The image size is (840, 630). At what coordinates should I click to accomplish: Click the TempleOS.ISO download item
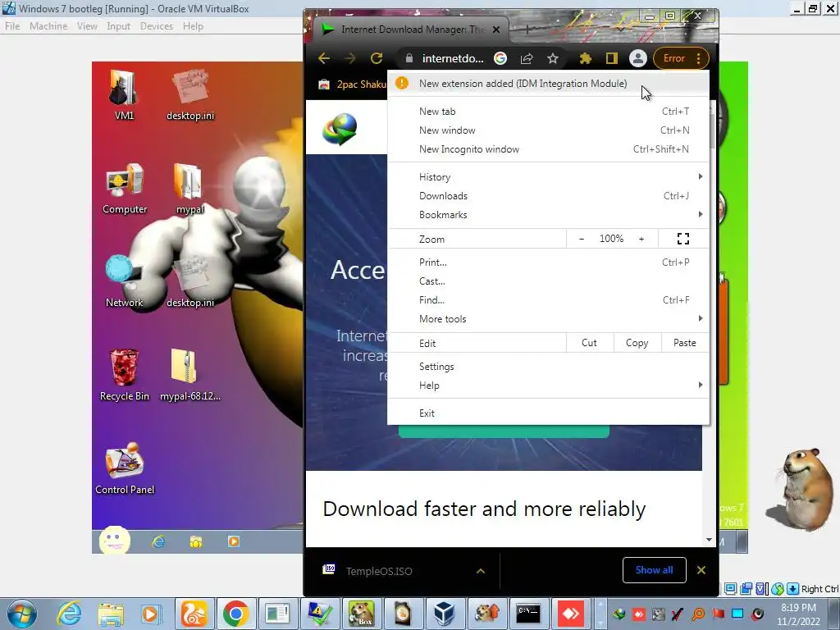point(379,571)
